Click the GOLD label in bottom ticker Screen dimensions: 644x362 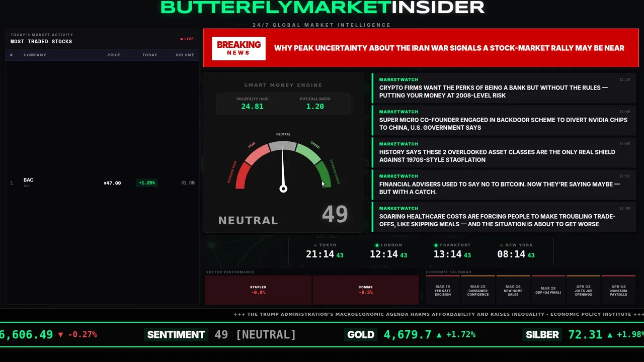click(x=361, y=335)
